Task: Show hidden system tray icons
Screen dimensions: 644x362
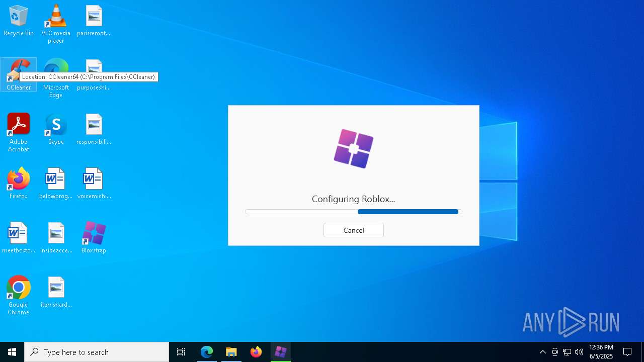Action: [x=543, y=352]
